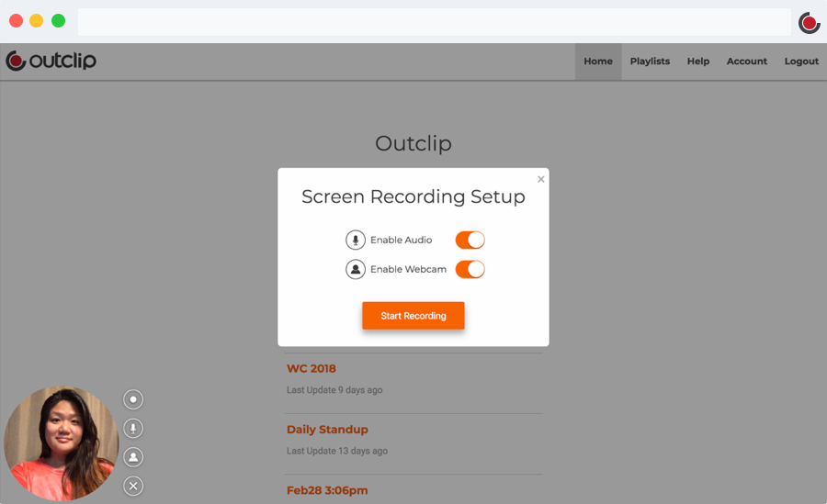
Task: Open the WC 2018 playlist
Action: [x=312, y=369]
